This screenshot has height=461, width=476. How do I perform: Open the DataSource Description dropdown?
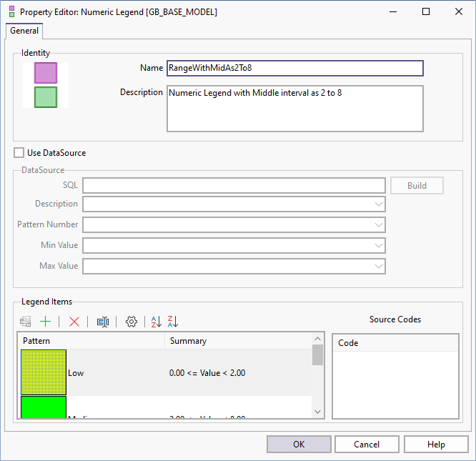coord(378,204)
